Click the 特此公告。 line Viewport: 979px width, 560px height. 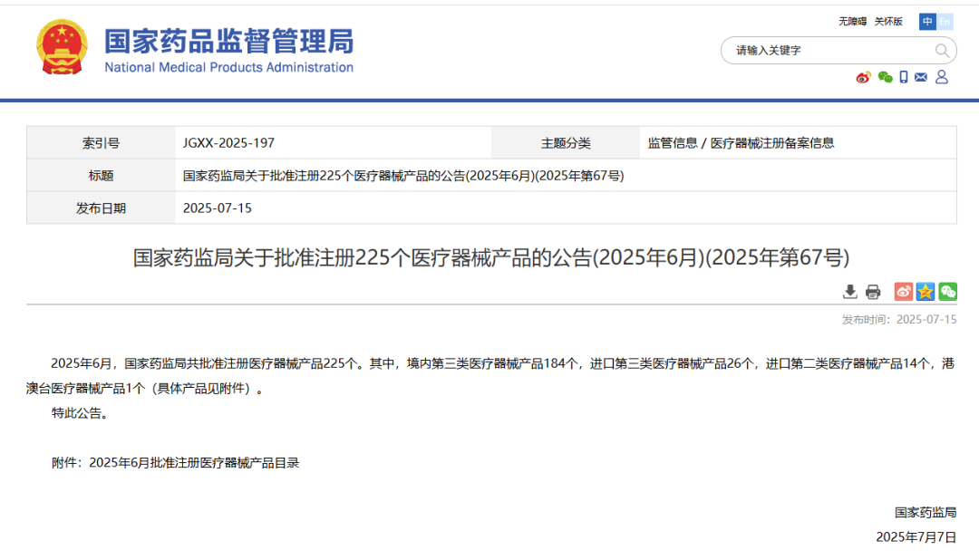pyautogui.click(x=82, y=412)
